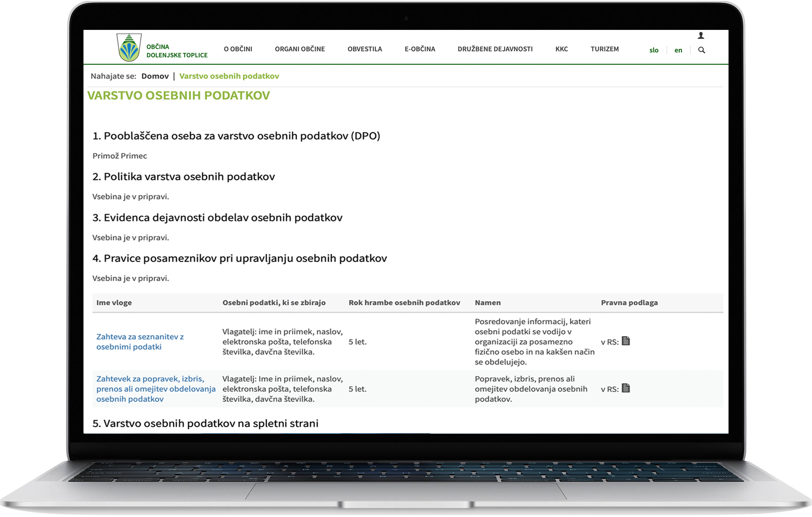Viewport: 812px width, 517px height.
Task: Open second row legal basis document icon
Action: point(626,388)
